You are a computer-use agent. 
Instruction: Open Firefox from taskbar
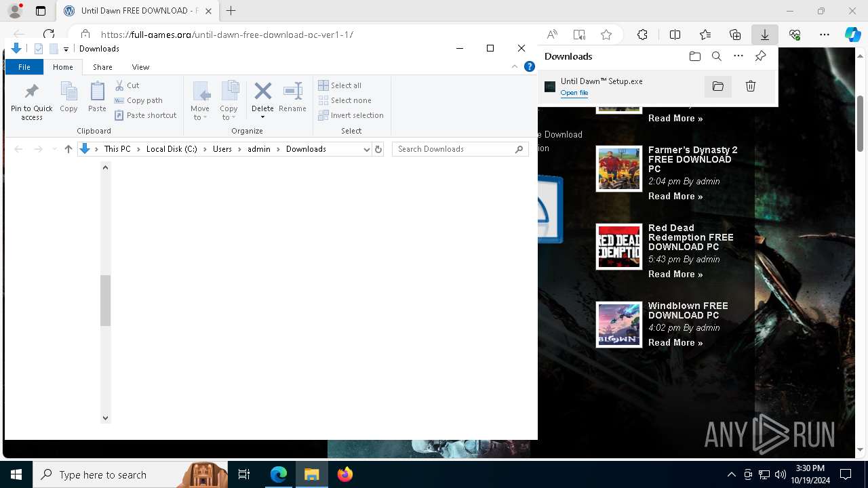point(344,474)
